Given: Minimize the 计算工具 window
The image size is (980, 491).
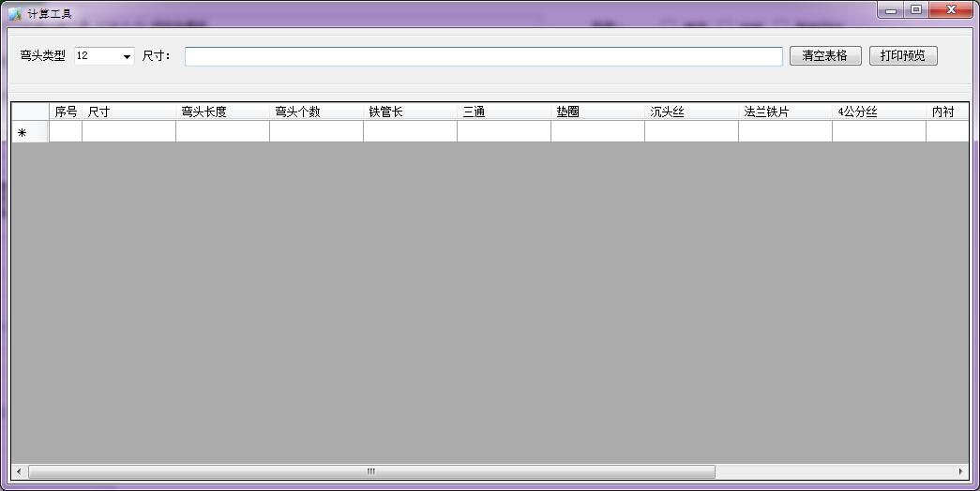Looking at the screenshot, I should (x=891, y=10).
